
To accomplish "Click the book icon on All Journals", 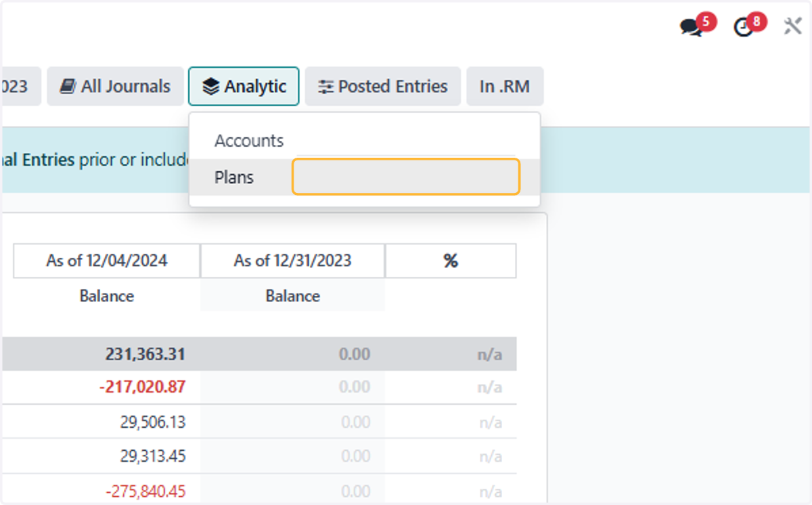I will coord(68,87).
